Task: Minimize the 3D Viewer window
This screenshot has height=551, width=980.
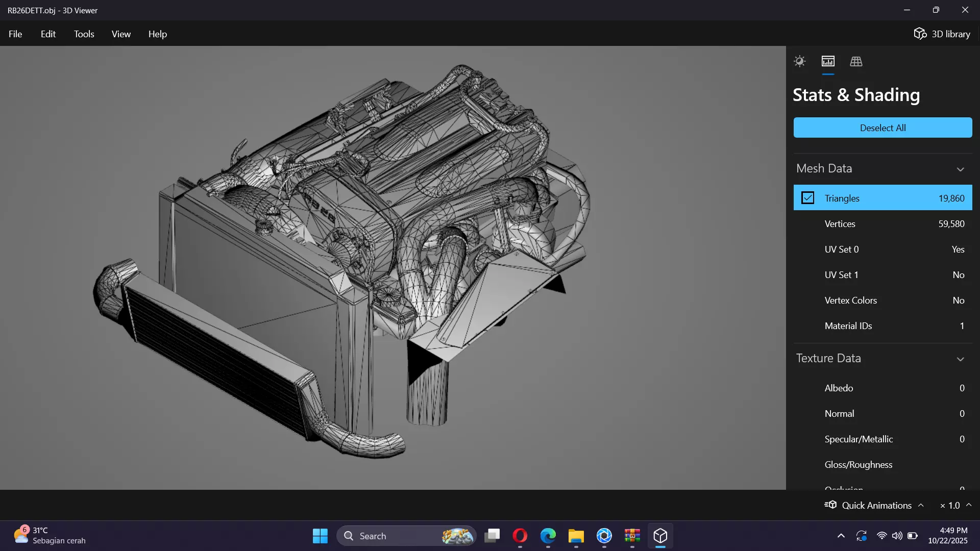Action: [907, 10]
